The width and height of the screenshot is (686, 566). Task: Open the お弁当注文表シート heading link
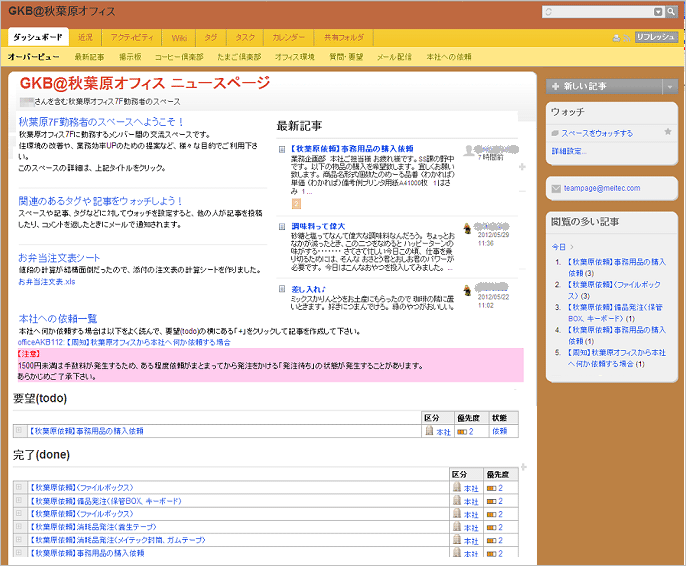(59, 258)
